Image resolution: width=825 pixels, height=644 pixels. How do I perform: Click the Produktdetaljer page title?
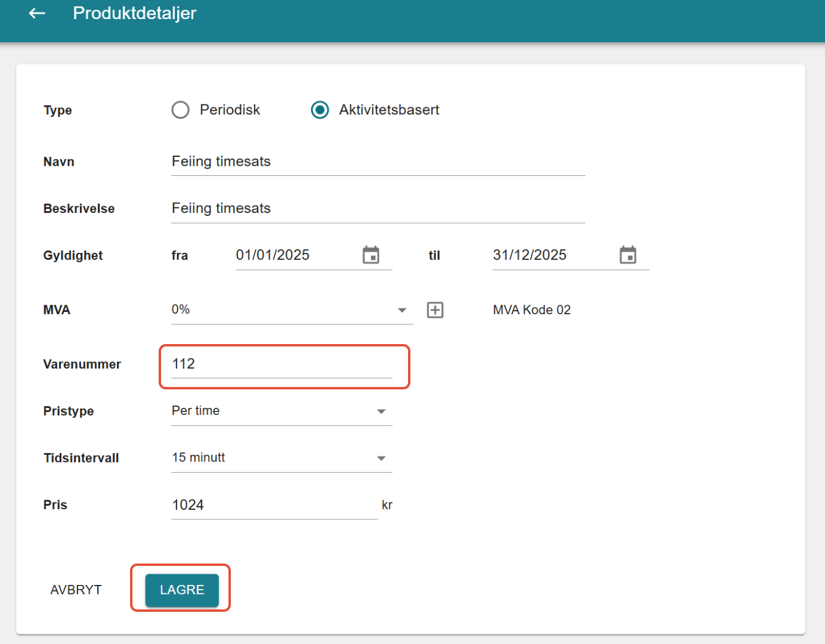(x=135, y=13)
